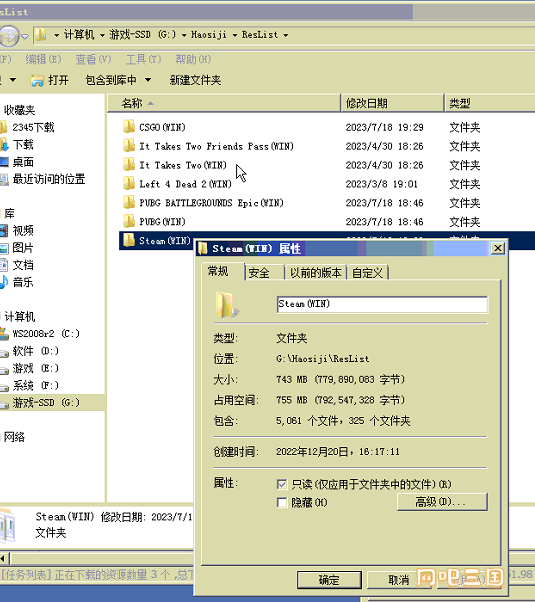Image resolution: width=535 pixels, height=602 pixels.
Task: Open the 帮助(H) menu
Action: (x=193, y=59)
